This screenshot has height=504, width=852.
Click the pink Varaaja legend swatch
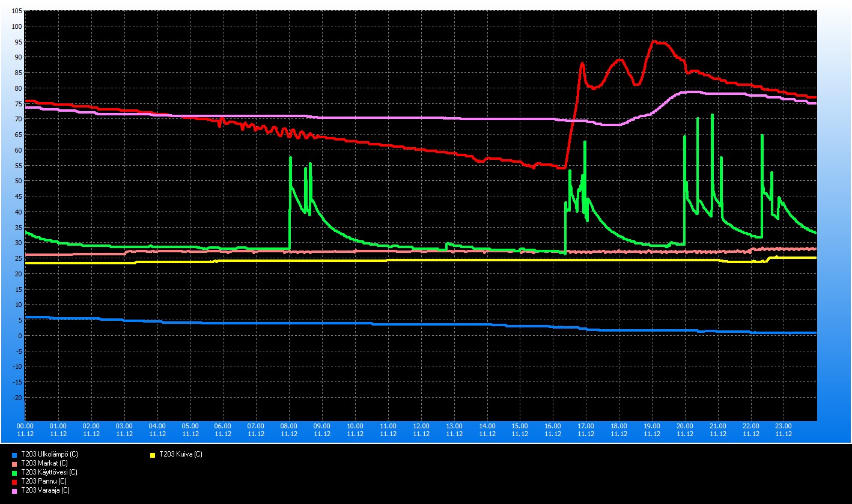14,491
